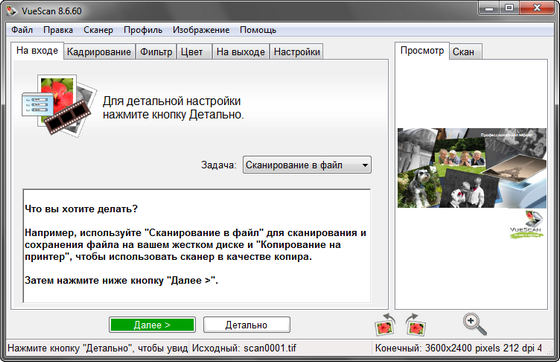Image resolution: width=560 pixels, height=362 pixels.
Task: Click the photo and film strip illustration
Action: pos(59,105)
